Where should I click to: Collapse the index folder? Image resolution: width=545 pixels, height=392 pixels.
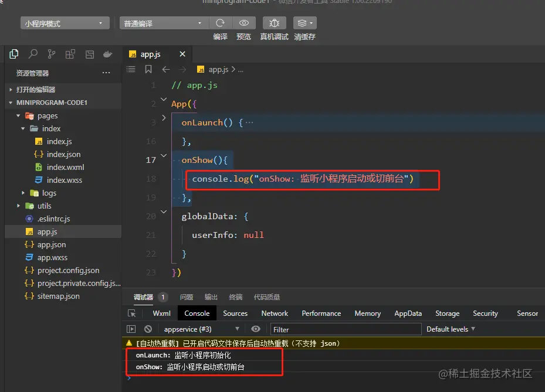pyautogui.click(x=23, y=128)
